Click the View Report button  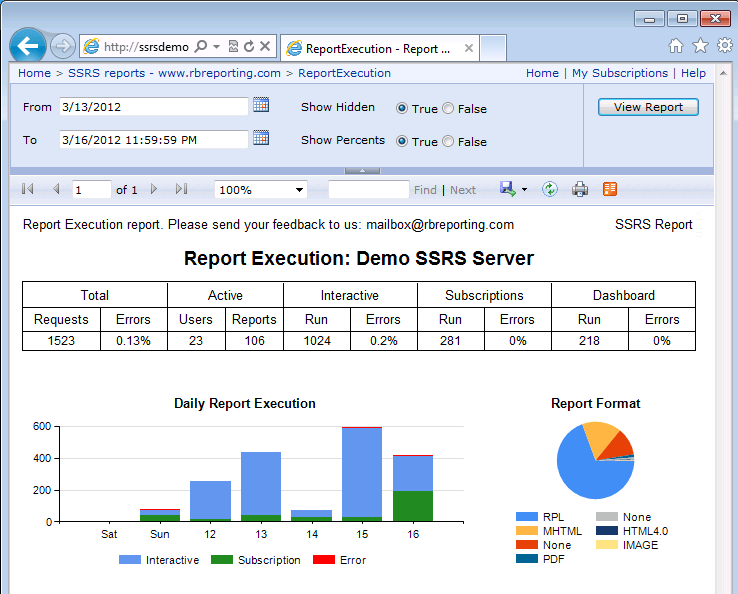[648, 107]
